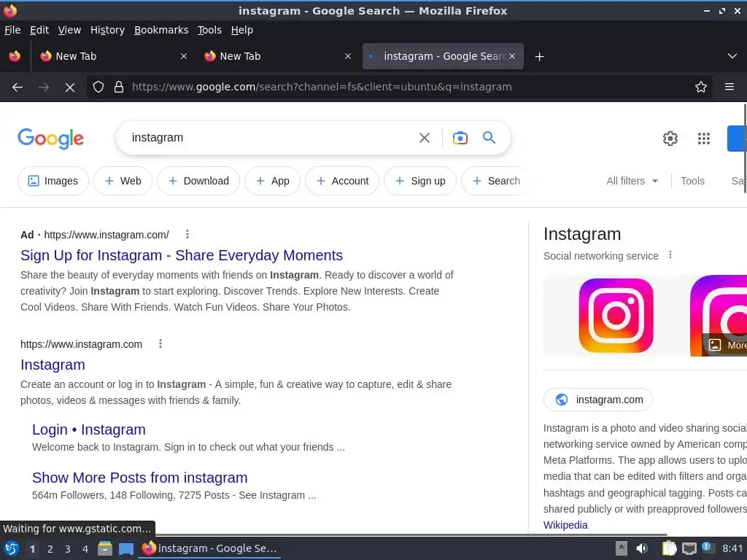Open Firefox View pinned icon
This screenshot has width=747, height=560.
click(x=15, y=56)
